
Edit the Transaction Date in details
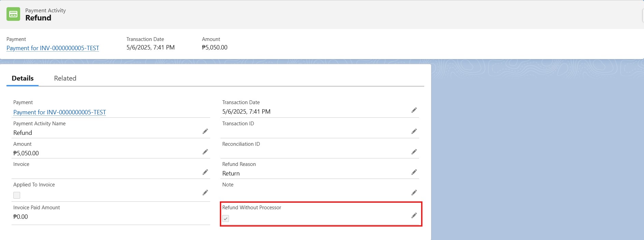414,110
